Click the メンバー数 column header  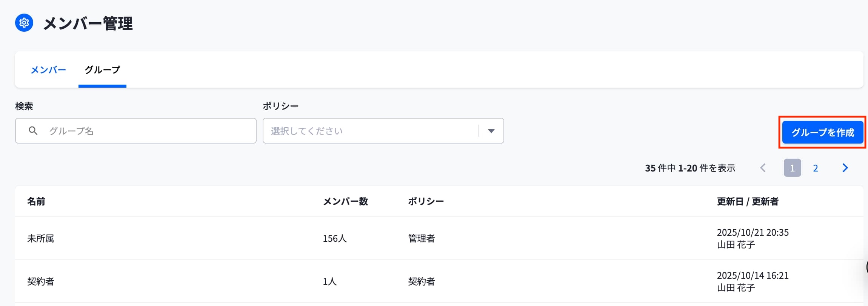point(345,201)
